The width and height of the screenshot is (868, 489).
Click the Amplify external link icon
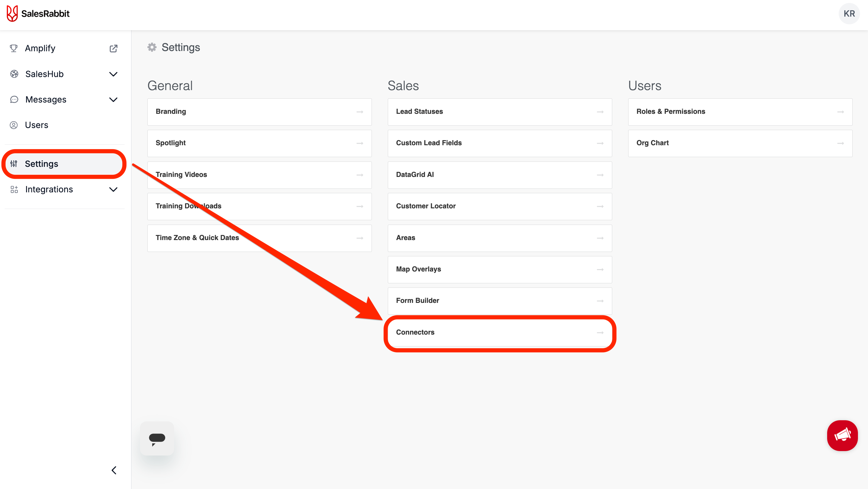[x=114, y=48]
